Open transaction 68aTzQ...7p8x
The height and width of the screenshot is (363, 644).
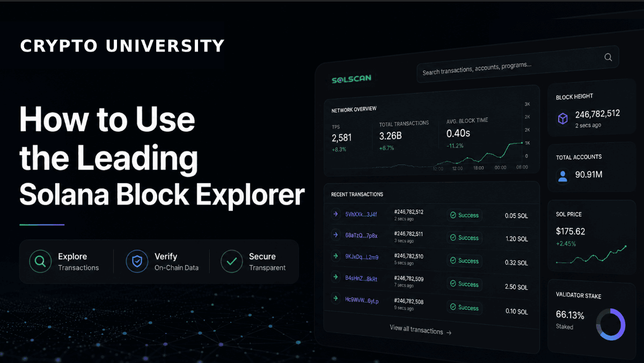(361, 236)
